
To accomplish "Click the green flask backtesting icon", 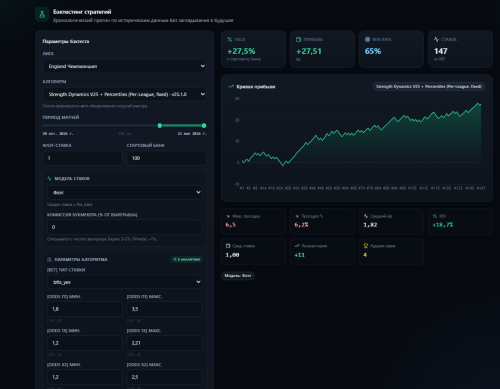I will coord(42,15).
